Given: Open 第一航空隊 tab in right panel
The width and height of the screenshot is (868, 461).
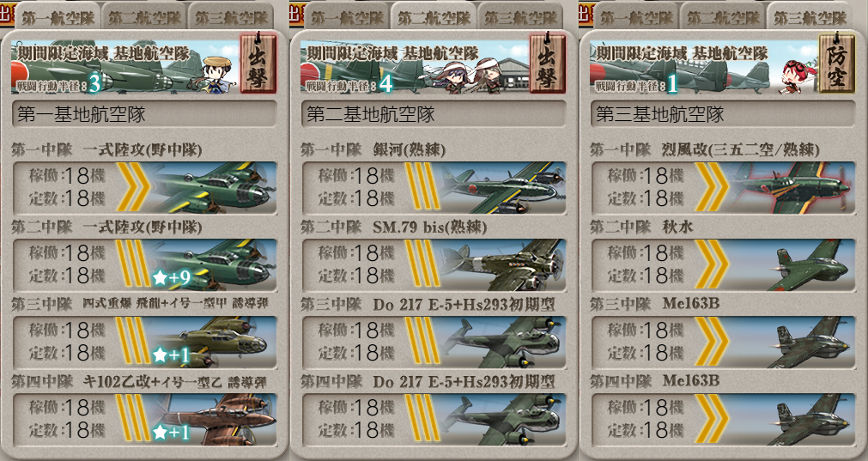Looking at the screenshot, I should (x=637, y=17).
